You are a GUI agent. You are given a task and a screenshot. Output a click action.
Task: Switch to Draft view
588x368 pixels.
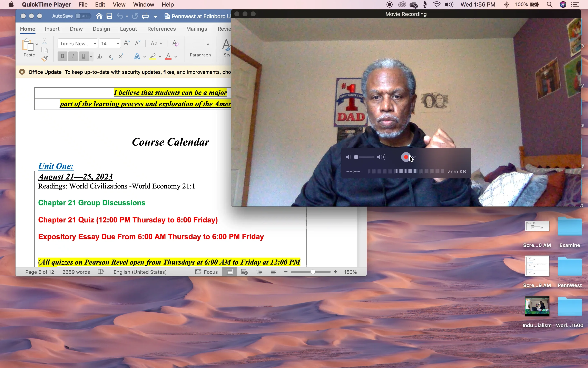coord(273,272)
